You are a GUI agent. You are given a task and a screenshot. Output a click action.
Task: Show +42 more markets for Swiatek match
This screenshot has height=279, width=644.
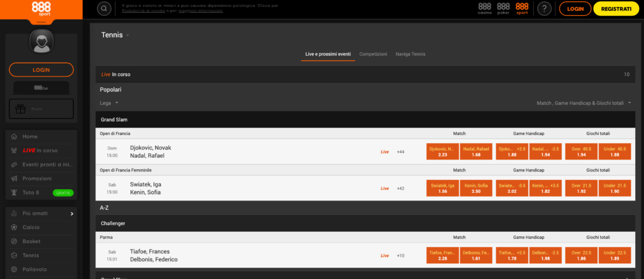click(401, 189)
